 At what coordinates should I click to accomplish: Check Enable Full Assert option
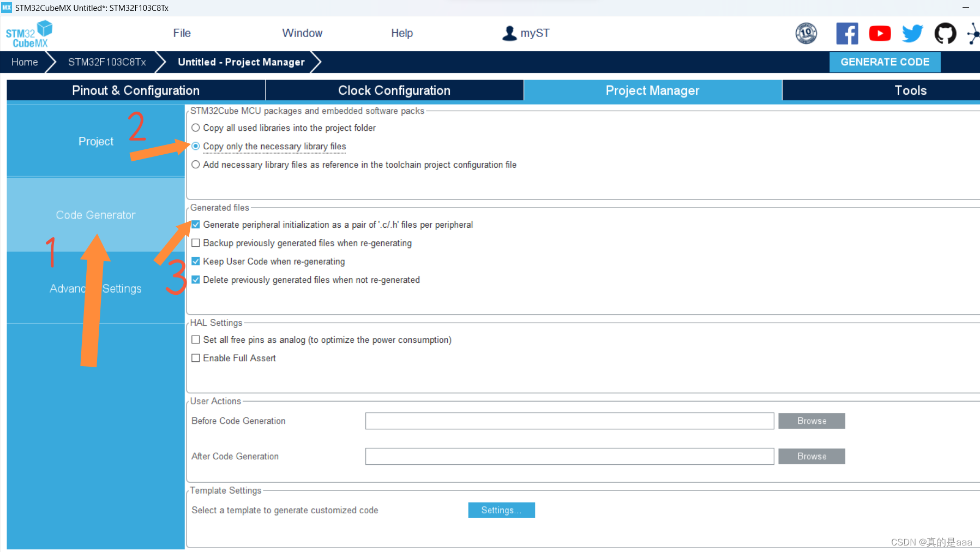[x=196, y=358]
